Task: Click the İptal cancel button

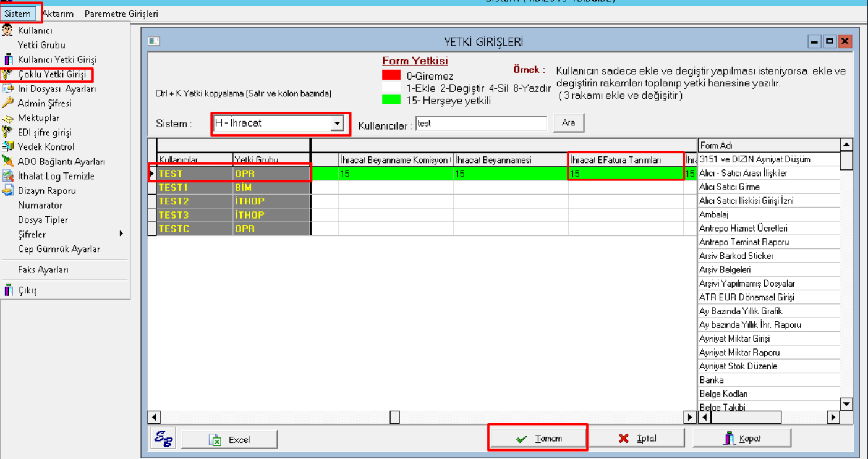Action: [637, 438]
